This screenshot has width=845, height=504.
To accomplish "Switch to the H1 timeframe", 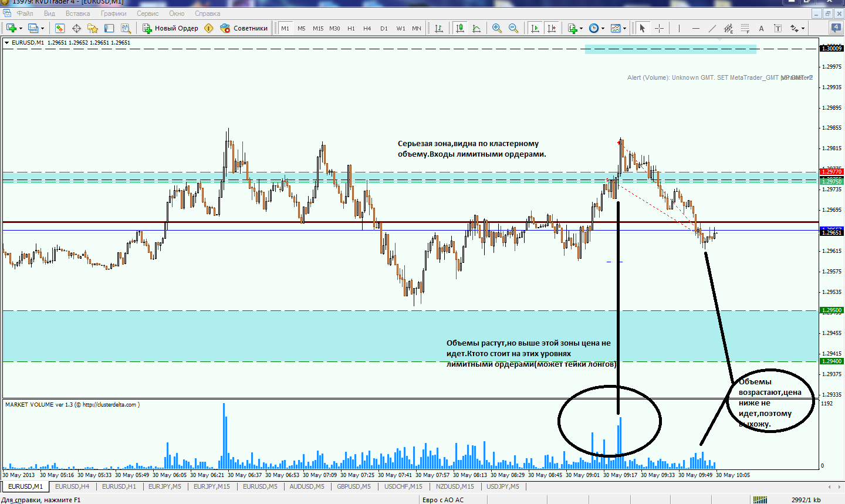I will click(x=351, y=28).
